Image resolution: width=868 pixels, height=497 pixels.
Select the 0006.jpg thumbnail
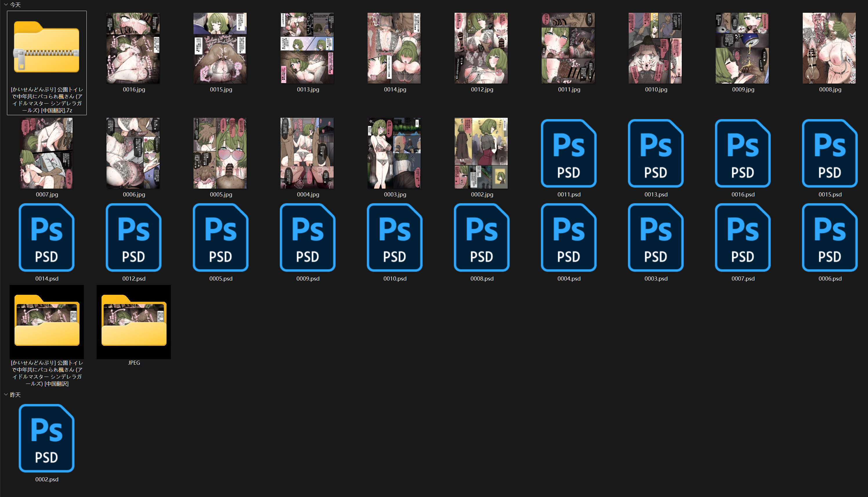[133, 153]
